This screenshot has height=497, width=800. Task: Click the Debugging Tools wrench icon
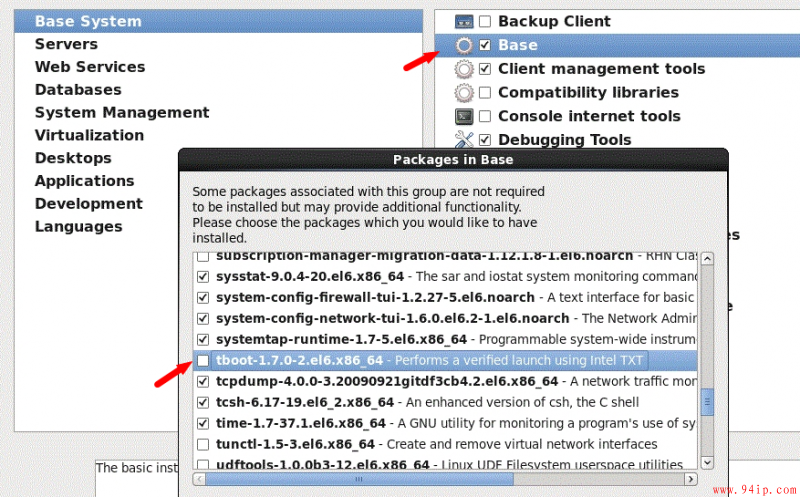click(464, 139)
